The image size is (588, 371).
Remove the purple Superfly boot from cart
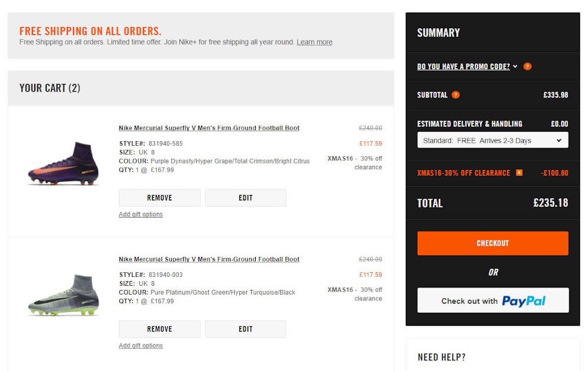click(159, 198)
